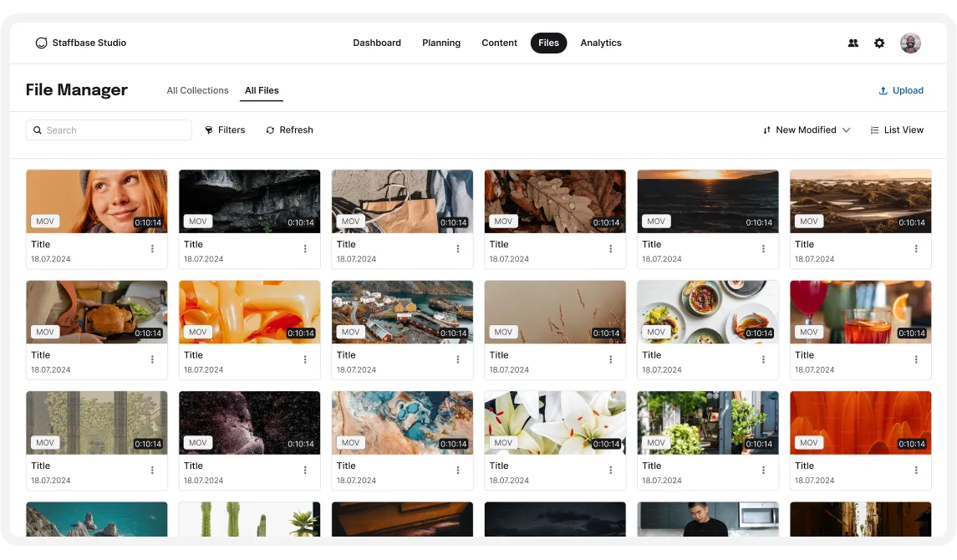Open the New Modified sort dropdown
The image size is (957, 560).
tap(805, 130)
